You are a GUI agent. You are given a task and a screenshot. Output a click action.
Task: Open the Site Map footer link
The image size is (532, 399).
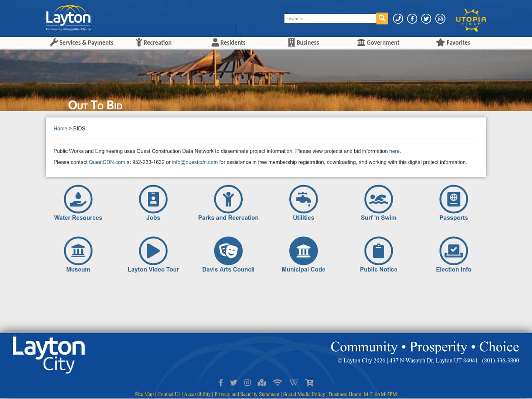[x=144, y=394]
